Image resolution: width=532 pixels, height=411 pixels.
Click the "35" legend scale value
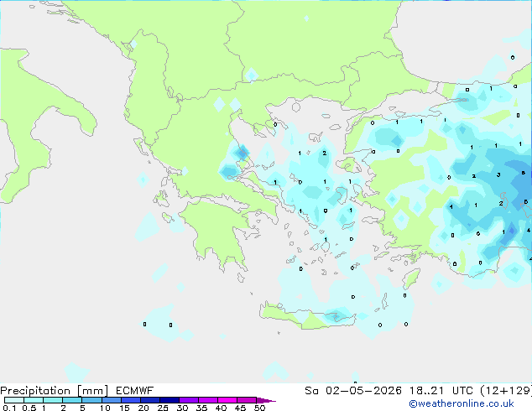click(201, 408)
